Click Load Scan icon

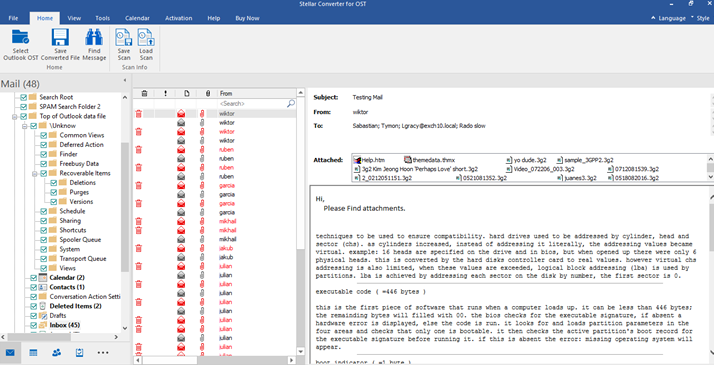[146, 37]
